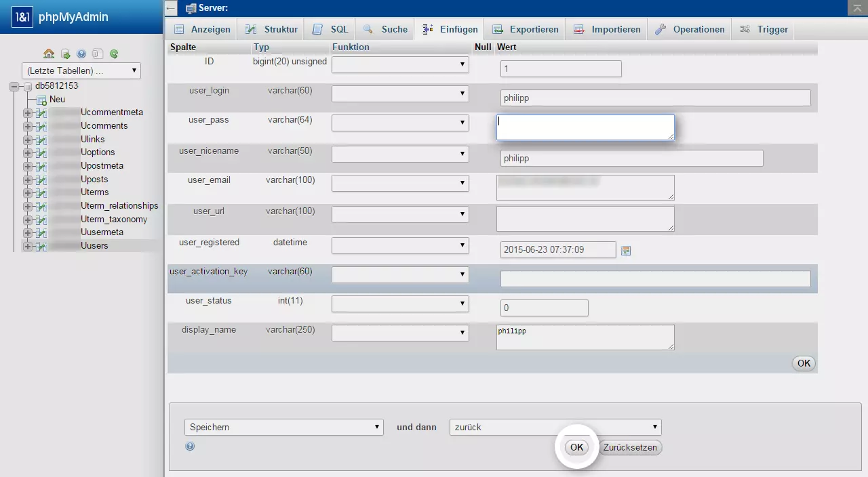
Task: Click the database icon next to db5812153
Action: point(28,86)
